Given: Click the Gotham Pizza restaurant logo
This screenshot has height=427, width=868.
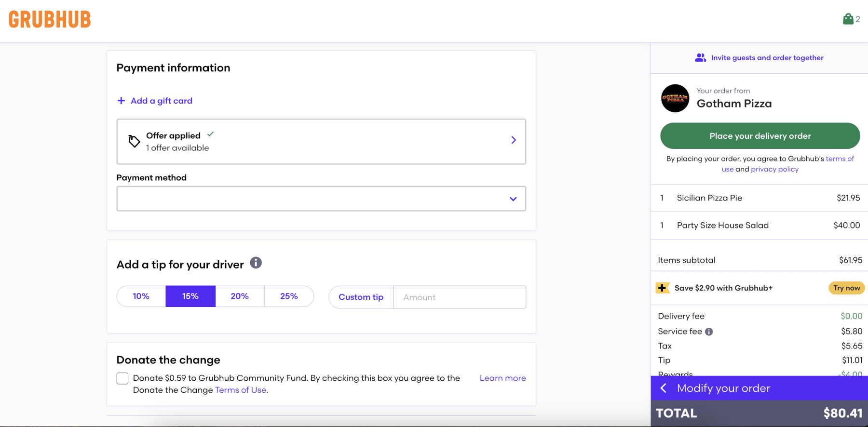Looking at the screenshot, I should coord(675,98).
